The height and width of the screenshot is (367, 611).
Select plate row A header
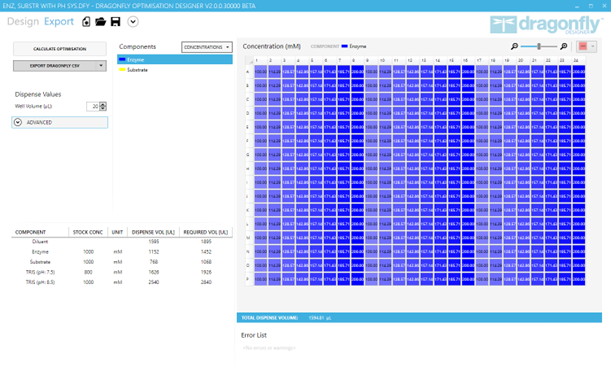click(x=249, y=72)
